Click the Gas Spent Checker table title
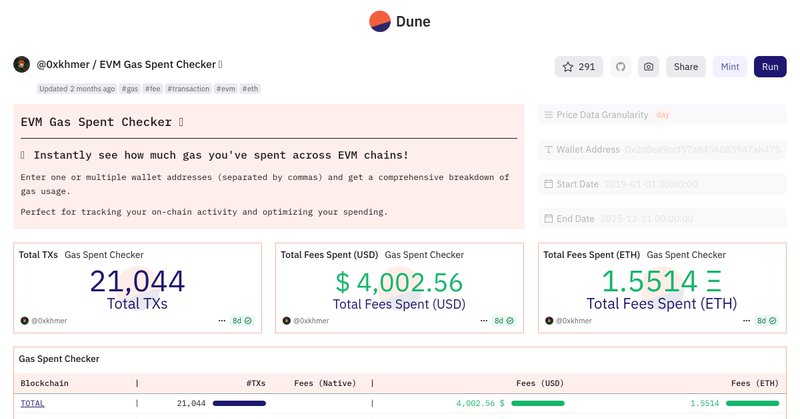The image size is (800, 419). (x=59, y=359)
